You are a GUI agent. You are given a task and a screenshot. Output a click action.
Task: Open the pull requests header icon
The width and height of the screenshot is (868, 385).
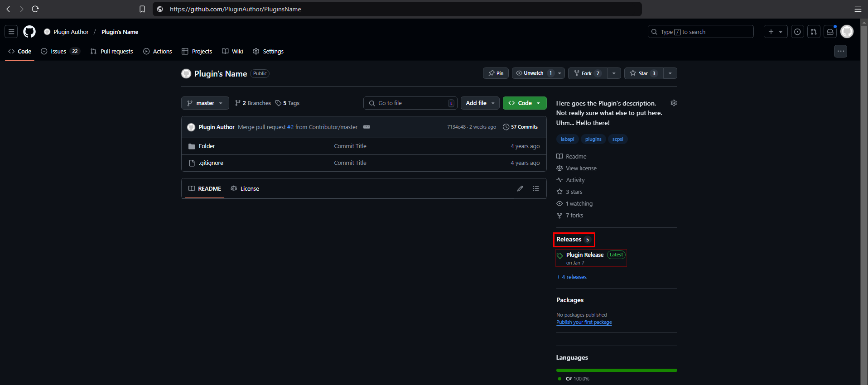tap(814, 32)
